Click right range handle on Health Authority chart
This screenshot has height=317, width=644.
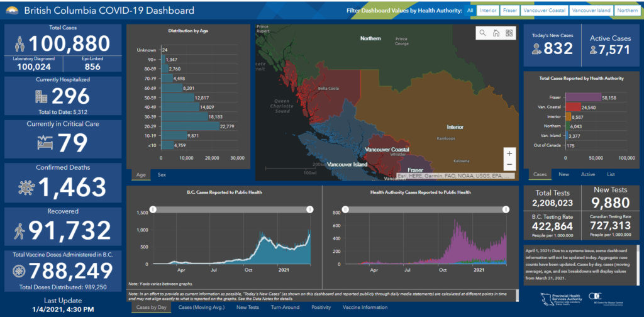tap(505, 209)
